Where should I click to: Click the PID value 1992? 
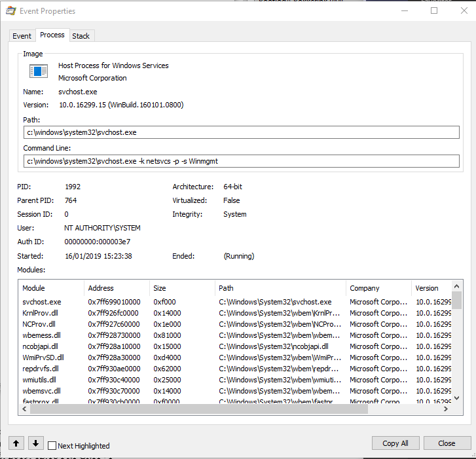[73, 187]
